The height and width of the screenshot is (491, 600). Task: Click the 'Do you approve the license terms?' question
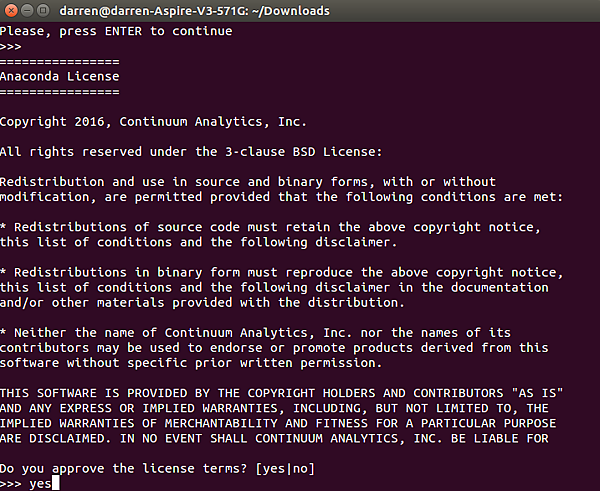[x=124, y=468]
